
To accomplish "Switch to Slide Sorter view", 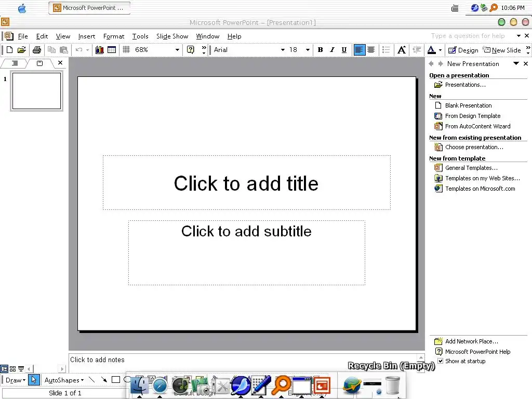I will pyautogui.click(x=12, y=369).
